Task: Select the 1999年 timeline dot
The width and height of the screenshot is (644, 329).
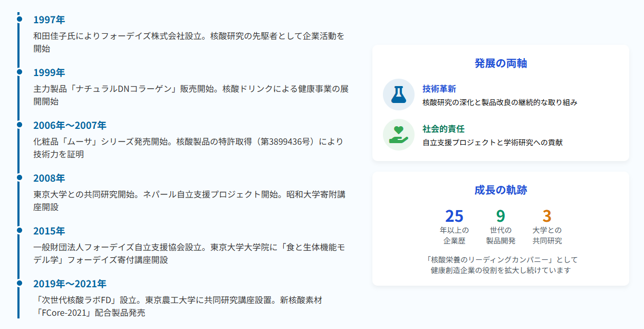Action: (x=20, y=72)
